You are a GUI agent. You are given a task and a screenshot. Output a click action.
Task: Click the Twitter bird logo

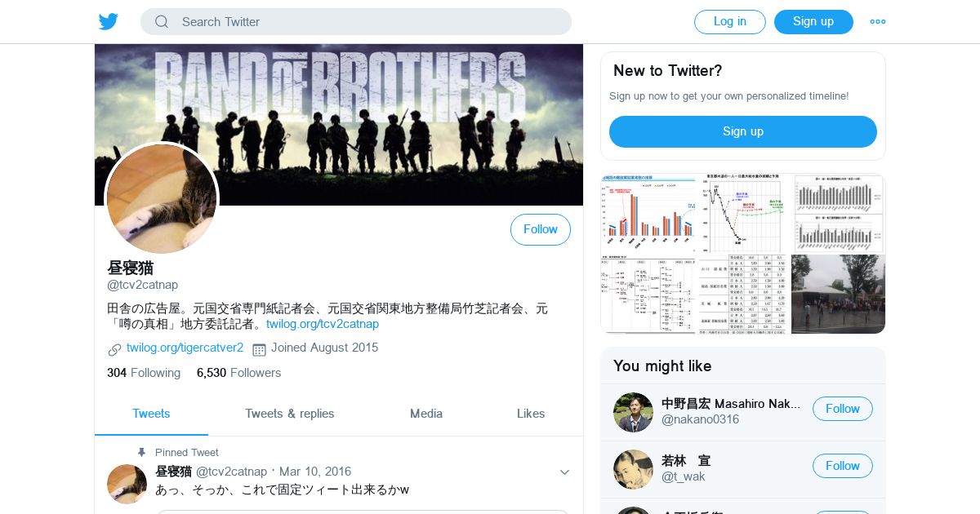click(109, 22)
